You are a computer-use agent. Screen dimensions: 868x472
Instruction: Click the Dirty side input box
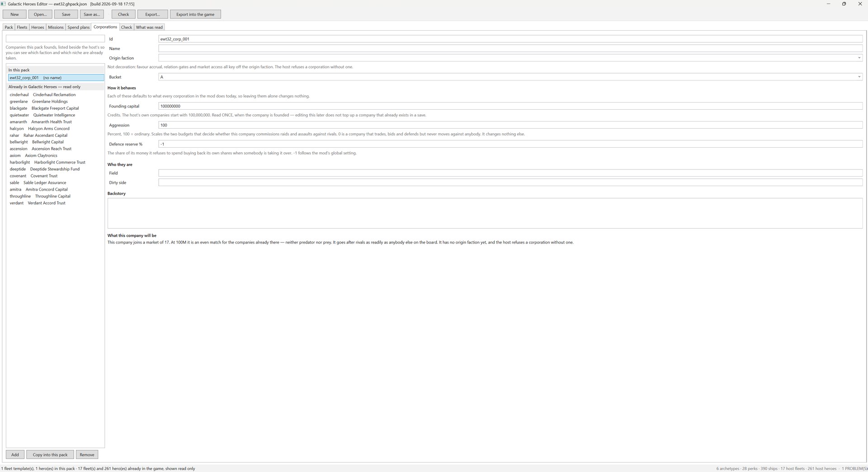[510, 182]
